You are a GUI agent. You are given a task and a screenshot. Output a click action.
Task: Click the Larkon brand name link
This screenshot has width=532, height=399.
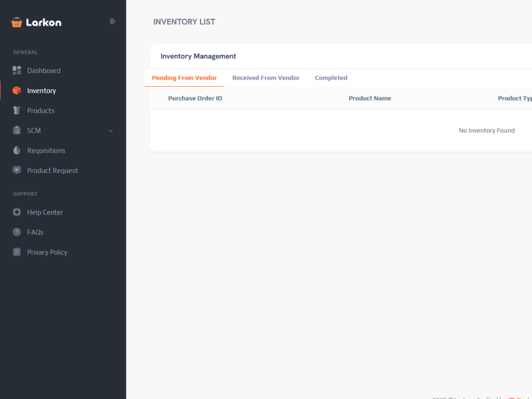coord(44,22)
